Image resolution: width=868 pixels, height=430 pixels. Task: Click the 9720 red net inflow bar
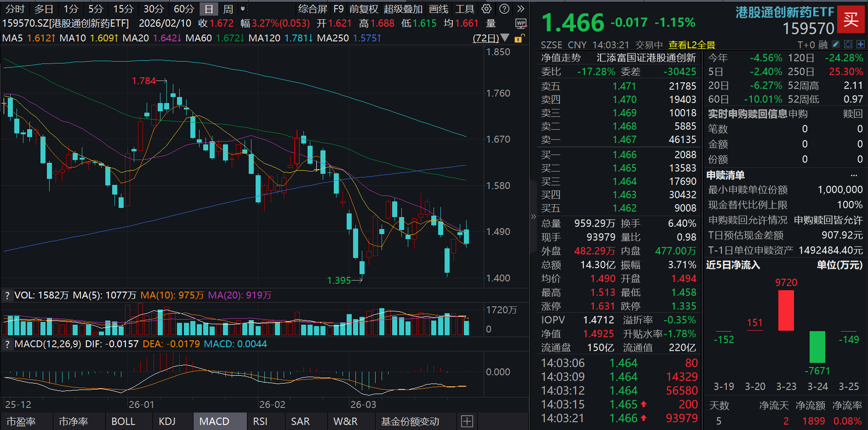[786, 310]
